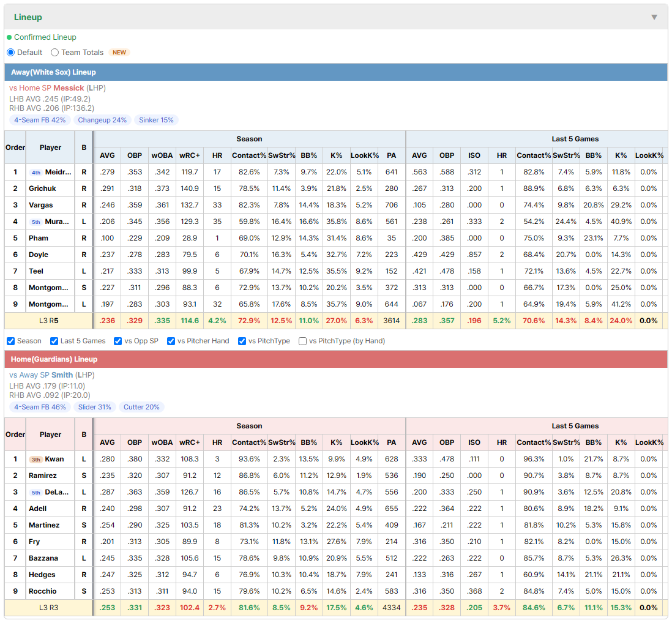Disable the vs PitchType checkbox
The height and width of the screenshot is (623, 672).
tap(242, 341)
